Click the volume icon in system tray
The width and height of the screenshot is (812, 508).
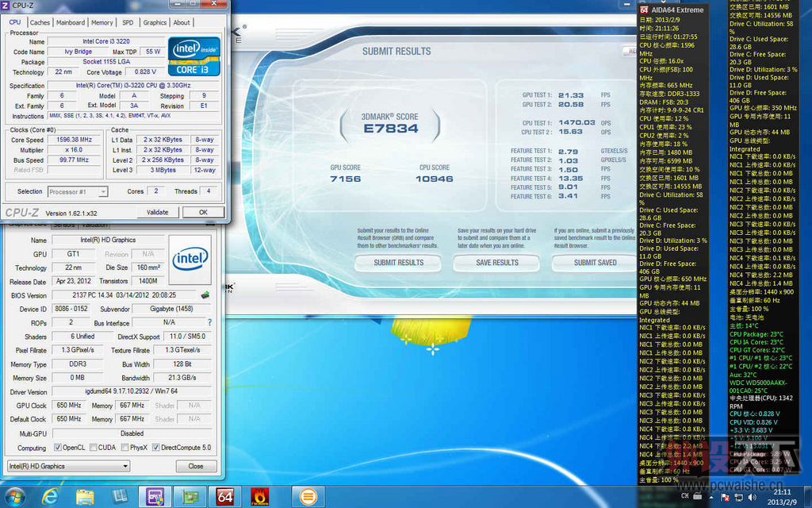[752, 497]
